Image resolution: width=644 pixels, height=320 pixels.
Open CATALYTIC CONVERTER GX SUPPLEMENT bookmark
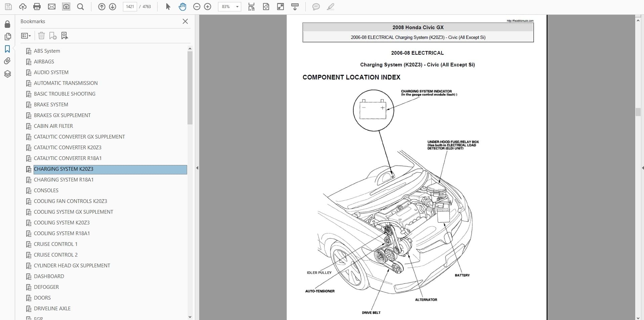(x=79, y=137)
